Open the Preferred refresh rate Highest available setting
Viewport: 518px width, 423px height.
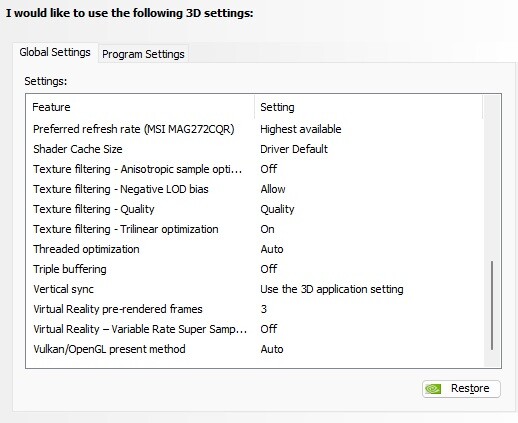coord(301,129)
